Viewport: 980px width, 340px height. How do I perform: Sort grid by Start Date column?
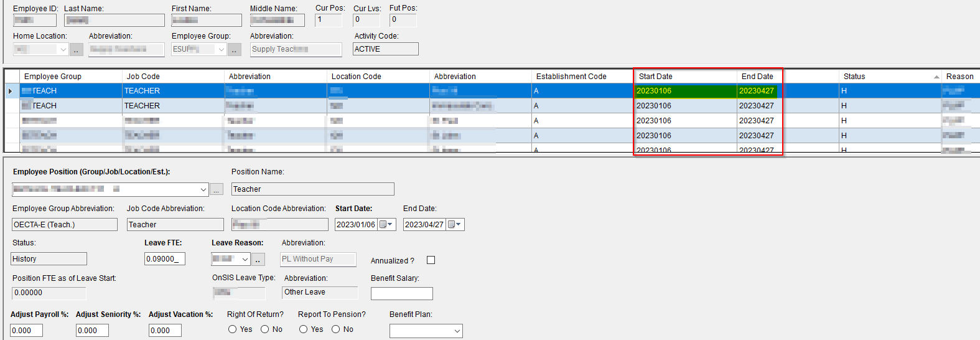(686, 77)
